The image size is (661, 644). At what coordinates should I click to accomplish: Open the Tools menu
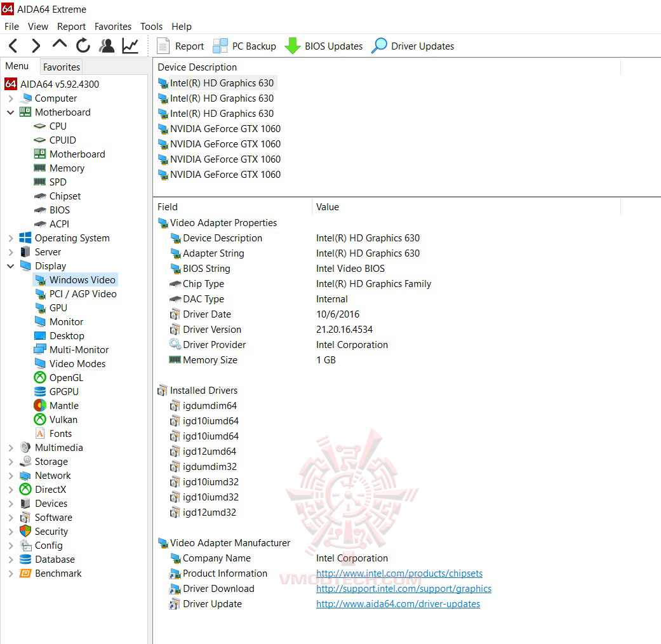pyautogui.click(x=151, y=27)
